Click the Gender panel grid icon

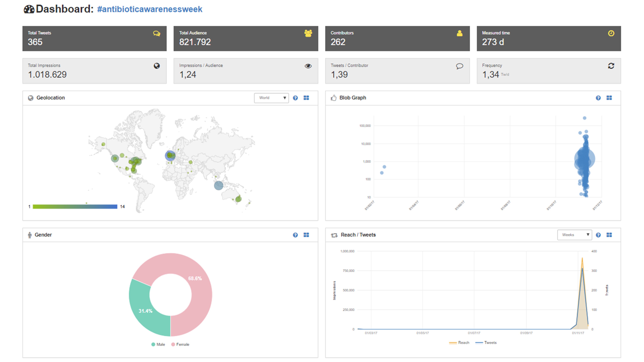[306, 235]
